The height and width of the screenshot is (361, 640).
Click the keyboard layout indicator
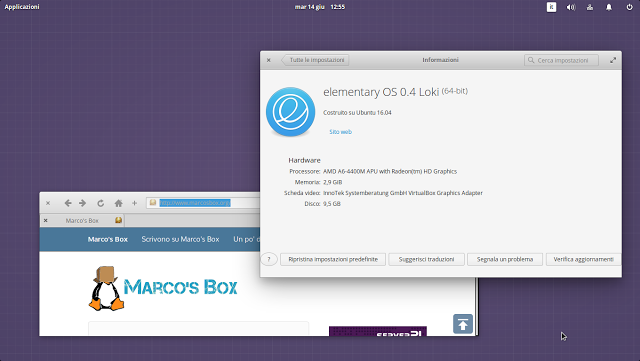tap(551, 7)
